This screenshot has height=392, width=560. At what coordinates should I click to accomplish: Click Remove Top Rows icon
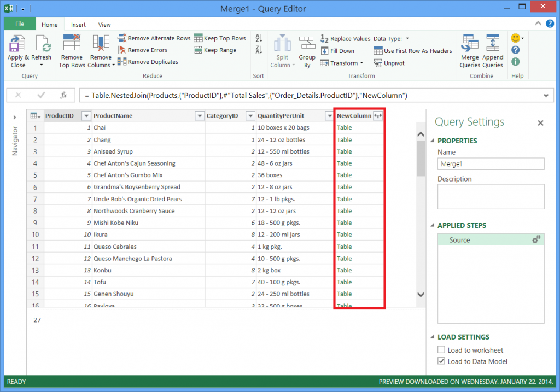tap(72, 43)
